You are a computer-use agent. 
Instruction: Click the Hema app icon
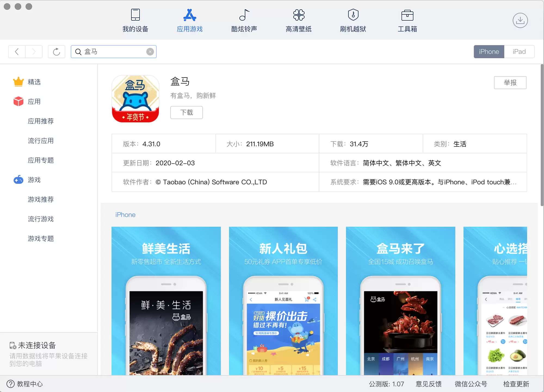[135, 99]
